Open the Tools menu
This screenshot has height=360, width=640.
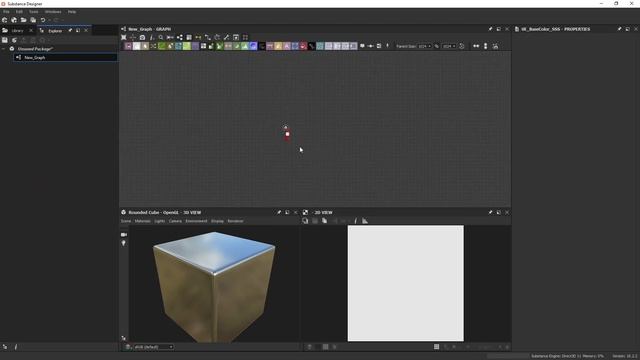tap(33, 12)
